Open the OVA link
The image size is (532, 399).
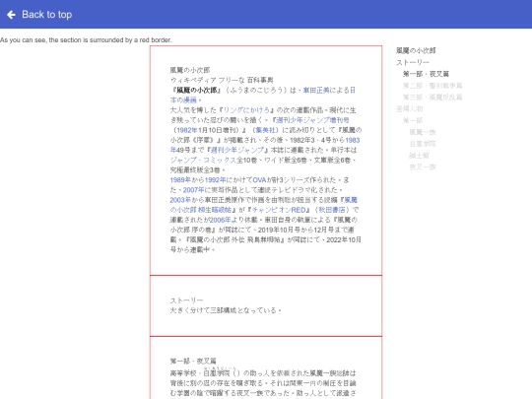259,180
